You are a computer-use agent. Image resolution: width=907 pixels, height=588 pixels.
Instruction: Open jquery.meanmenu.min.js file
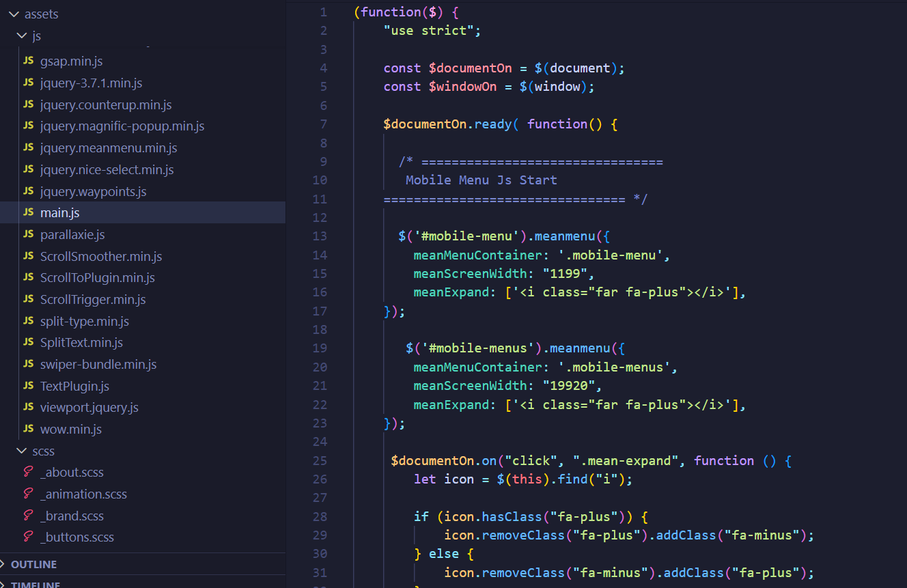[109, 148]
